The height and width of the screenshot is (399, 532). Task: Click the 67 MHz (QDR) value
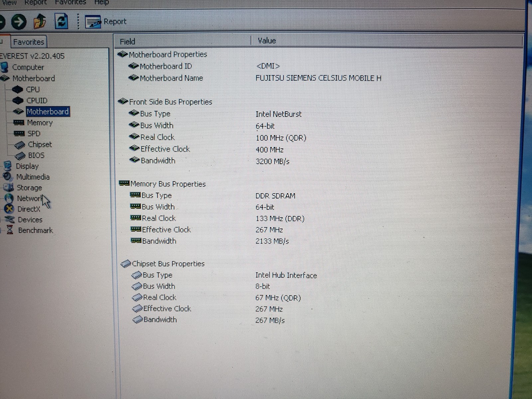(x=278, y=298)
